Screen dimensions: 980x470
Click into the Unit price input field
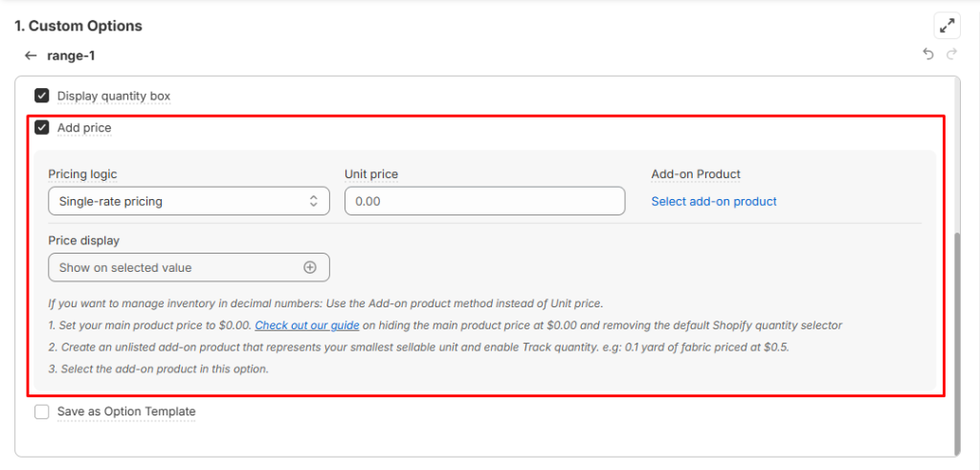pos(484,201)
